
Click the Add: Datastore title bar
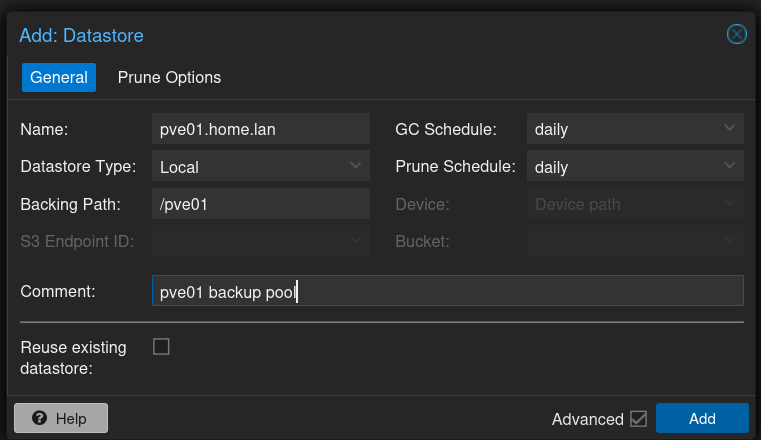(x=300, y=35)
